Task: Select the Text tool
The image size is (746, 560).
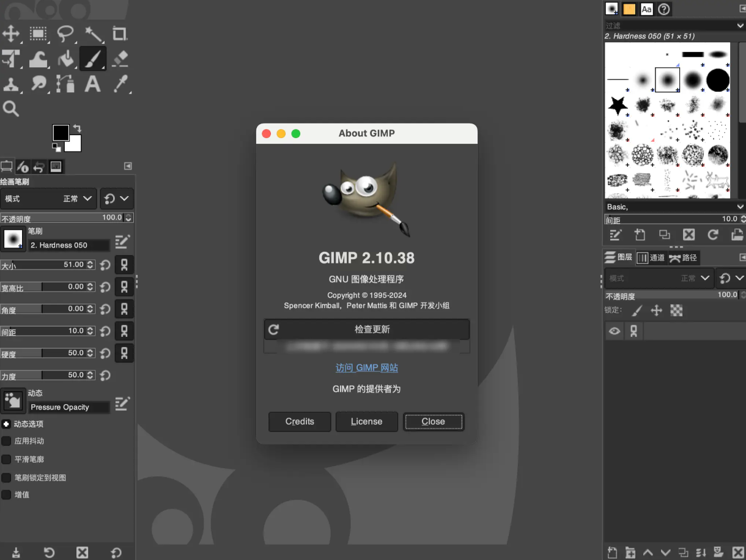Action: 93,84
